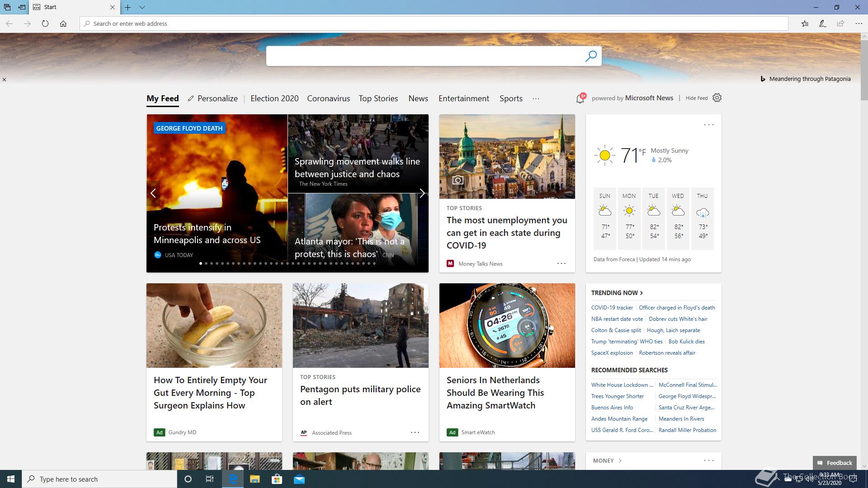This screenshot has height=488, width=868.
Task: Click the Share page icon
Action: [840, 23]
